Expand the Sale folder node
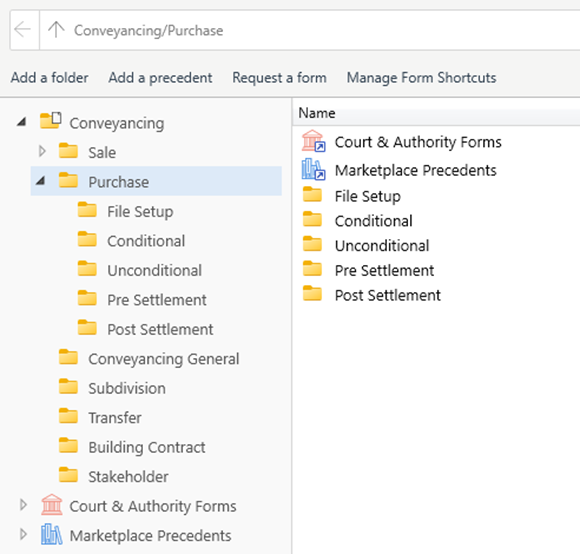 coord(42,151)
